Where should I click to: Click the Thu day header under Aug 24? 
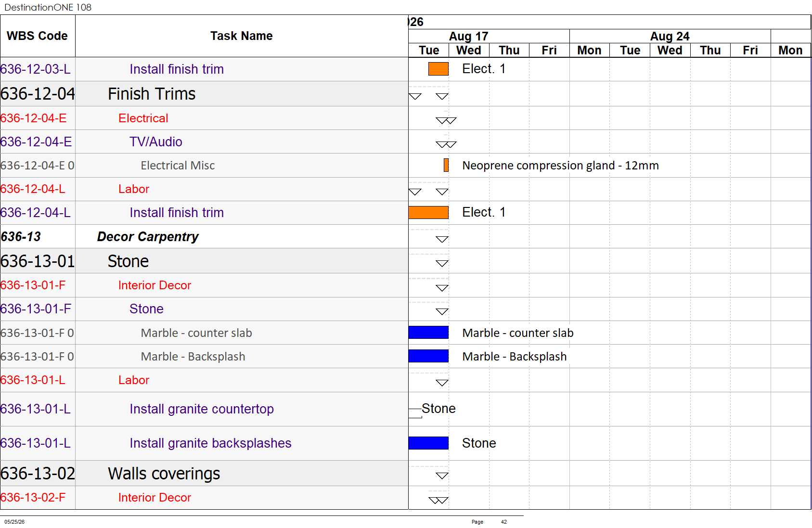tap(710, 50)
